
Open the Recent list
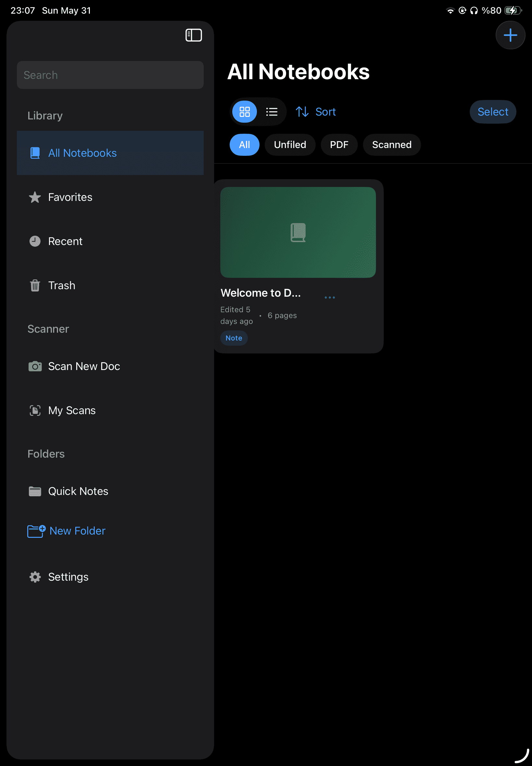[x=110, y=241]
